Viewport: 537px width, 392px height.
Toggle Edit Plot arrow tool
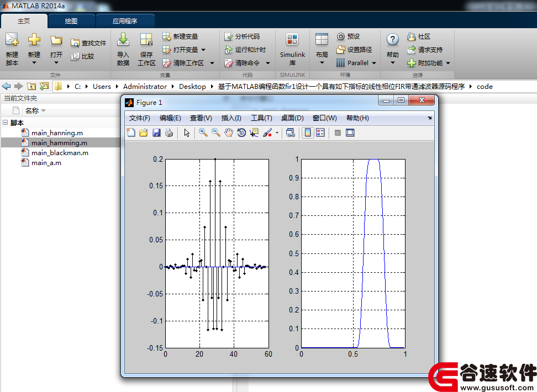(x=187, y=133)
